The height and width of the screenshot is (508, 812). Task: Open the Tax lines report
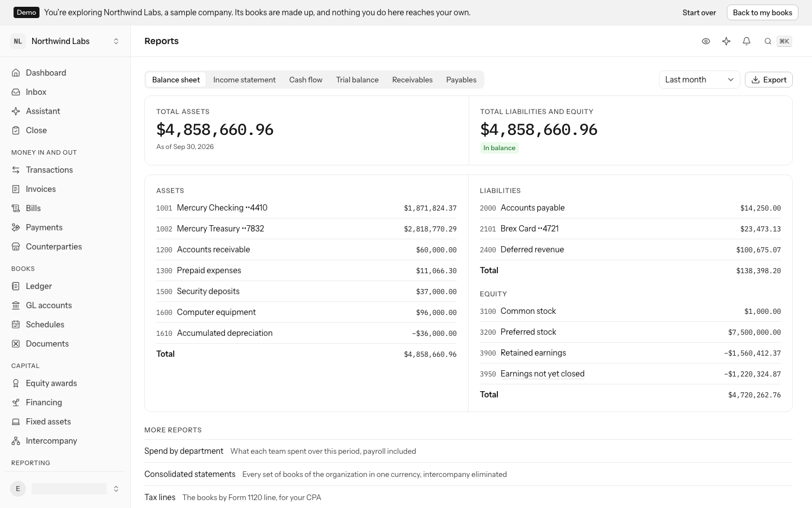click(469, 497)
